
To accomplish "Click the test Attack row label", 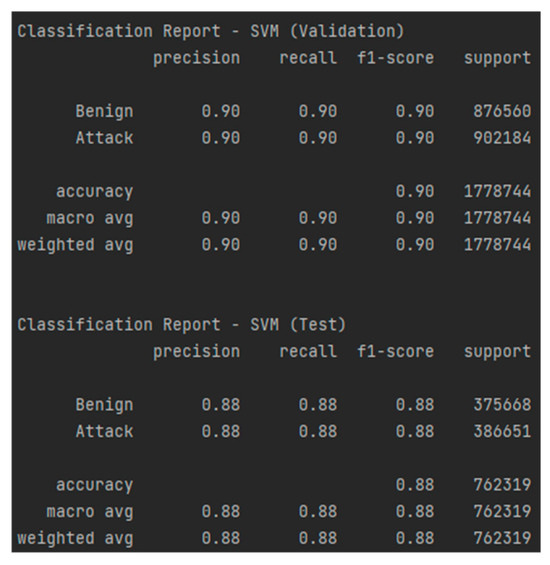I will [104, 431].
